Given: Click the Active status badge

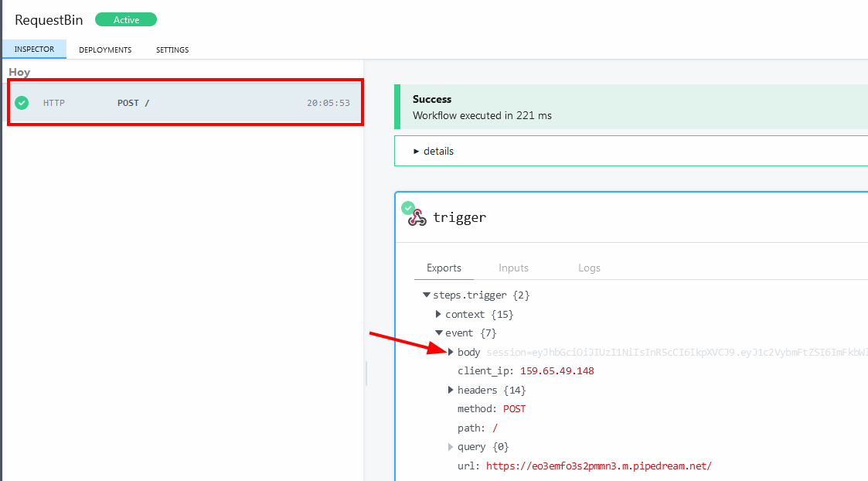Looking at the screenshot, I should click(125, 20).
